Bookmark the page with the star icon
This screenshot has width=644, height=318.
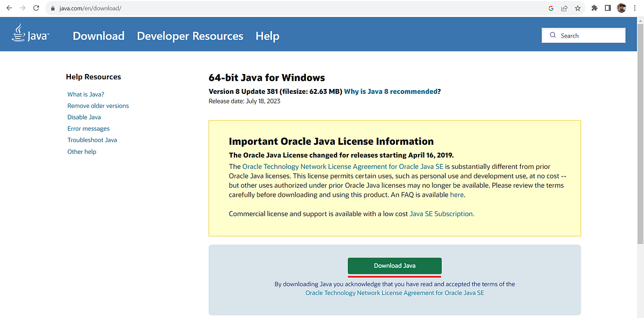(577, 8)
